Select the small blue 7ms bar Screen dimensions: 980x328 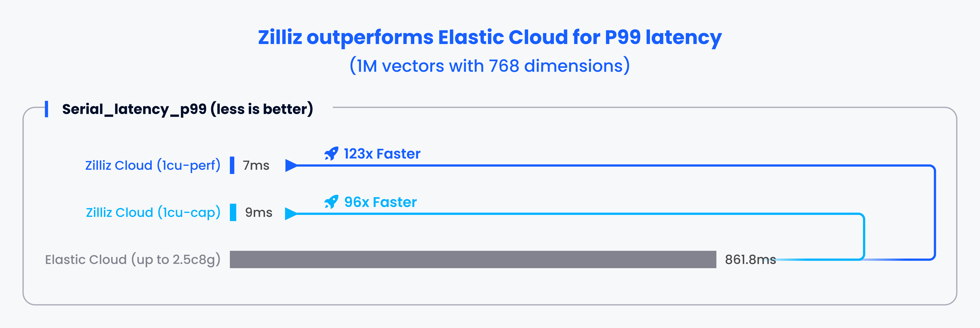(232, 165)
